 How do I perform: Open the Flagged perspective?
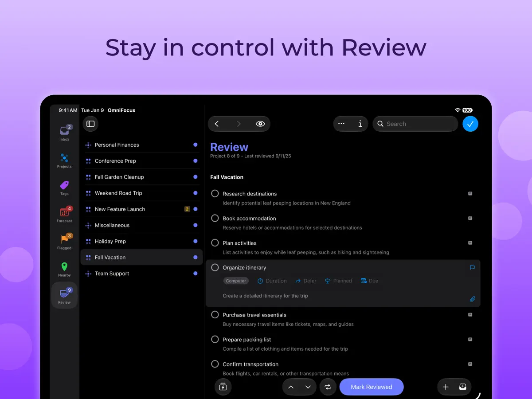pos(64,242)
